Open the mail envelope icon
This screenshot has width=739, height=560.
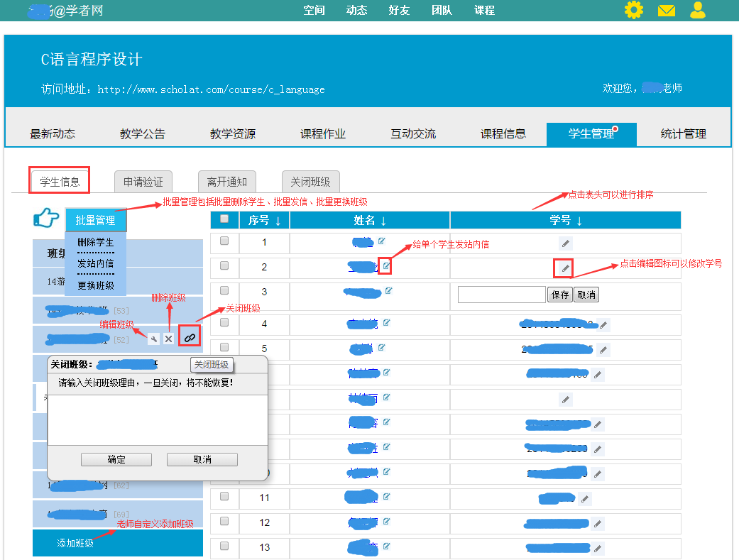point(666,11)
